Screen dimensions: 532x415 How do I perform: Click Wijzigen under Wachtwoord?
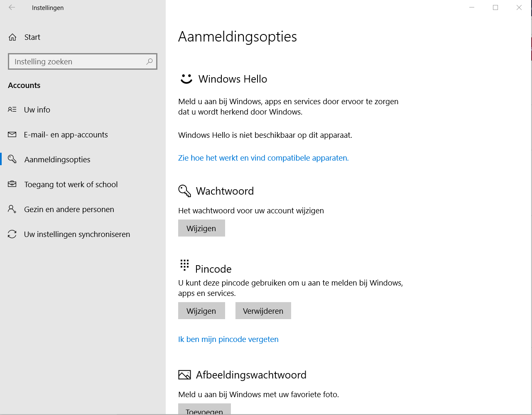click(x=201, y=228)
